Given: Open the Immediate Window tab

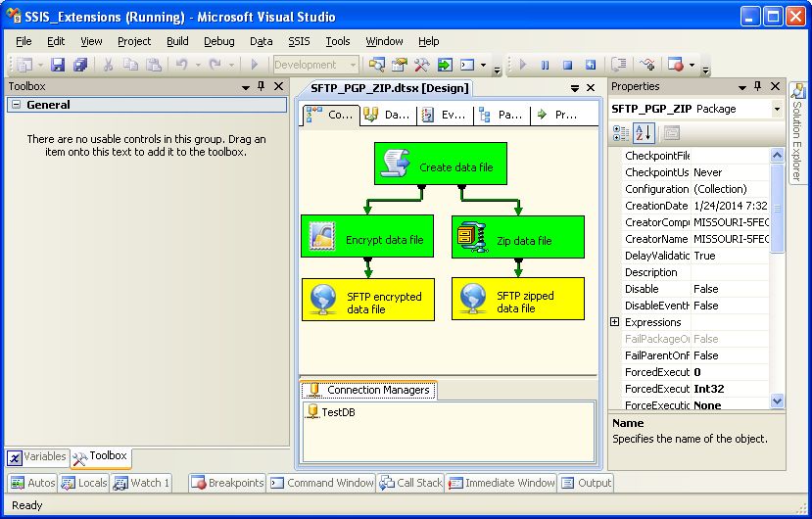Looking at the screenshot, I should click(x=502, y=483).
